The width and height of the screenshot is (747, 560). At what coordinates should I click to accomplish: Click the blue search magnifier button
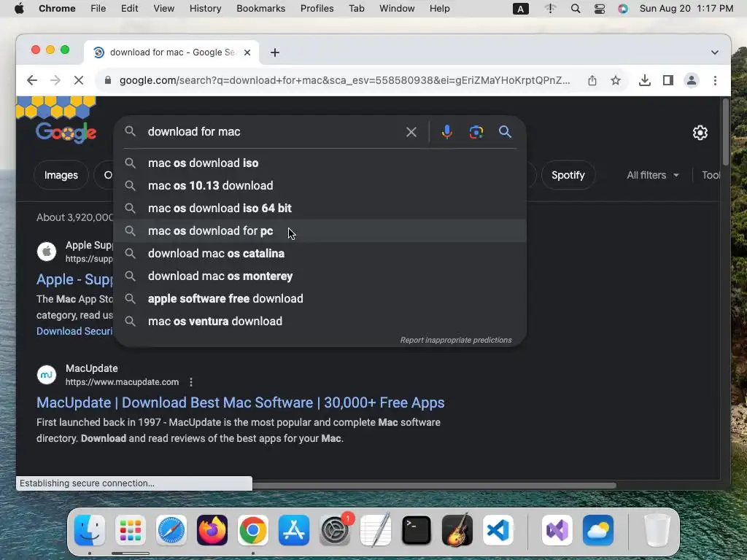click(506, 132)
